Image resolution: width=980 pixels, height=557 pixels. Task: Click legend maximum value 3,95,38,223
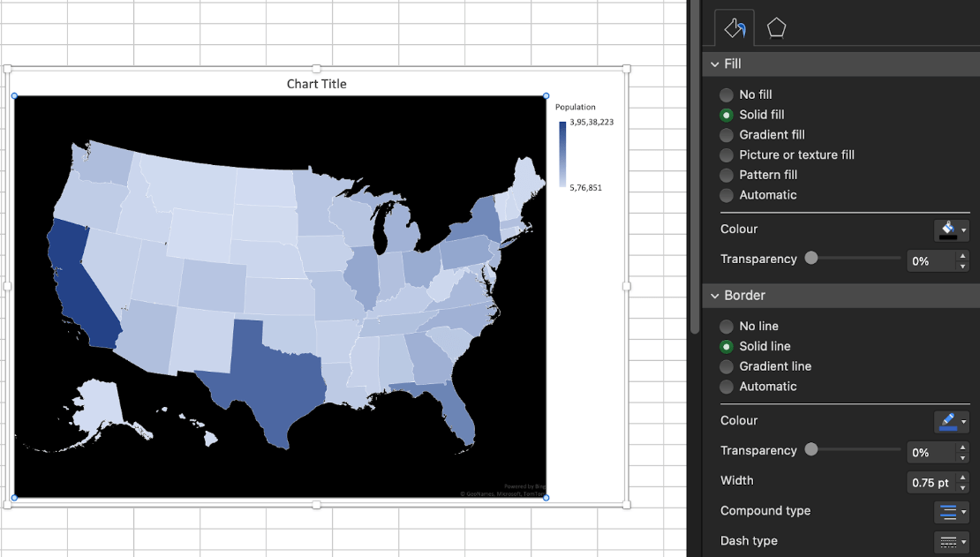[x=592, y=122]
